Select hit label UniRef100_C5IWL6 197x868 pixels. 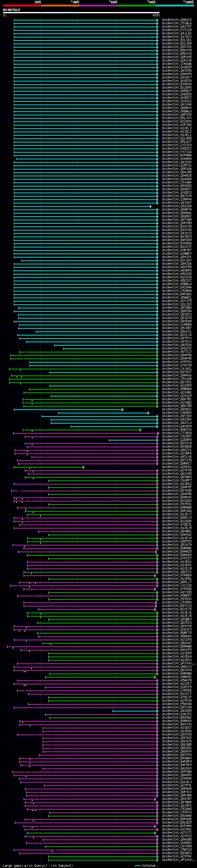point(177,23)
